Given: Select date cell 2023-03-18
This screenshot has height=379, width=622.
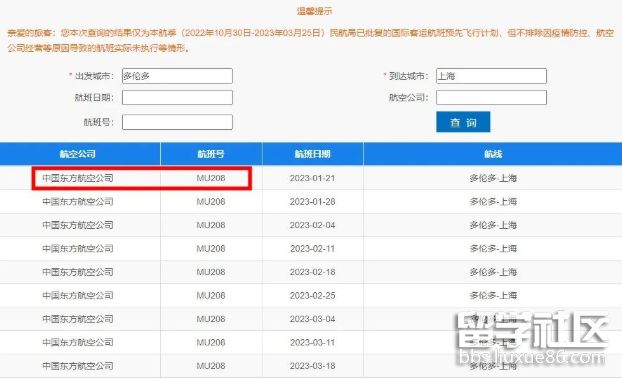Looking at the screenshot, I should [x=313, y=366].
